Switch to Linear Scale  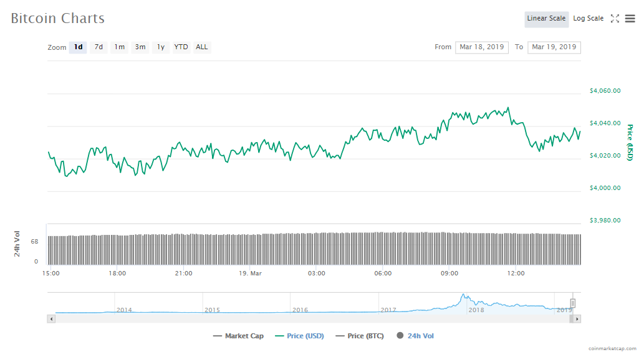pyautogui.click(x=546, y=19)
